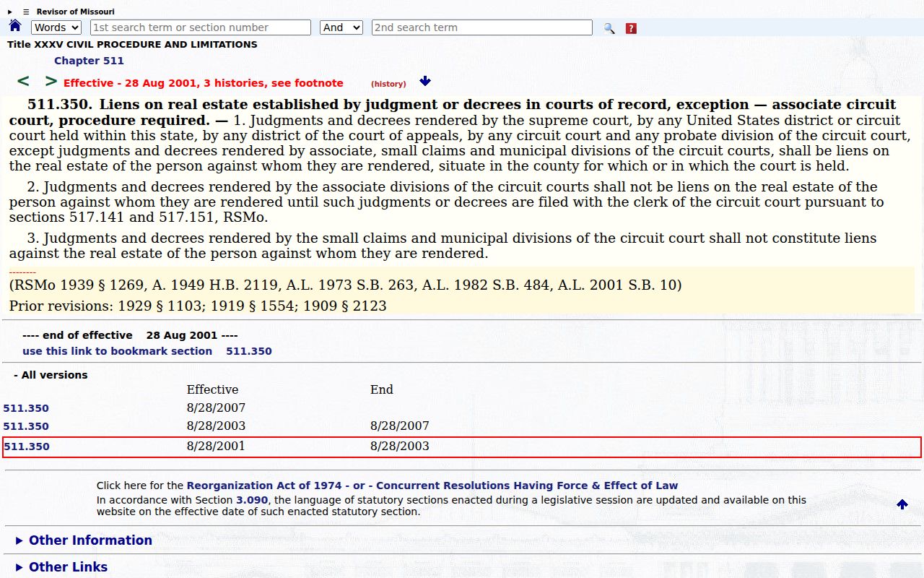The image size is (924, 578).
Task: Click the Title XXXV Civil Procedure heading
Action: point(132,44)
